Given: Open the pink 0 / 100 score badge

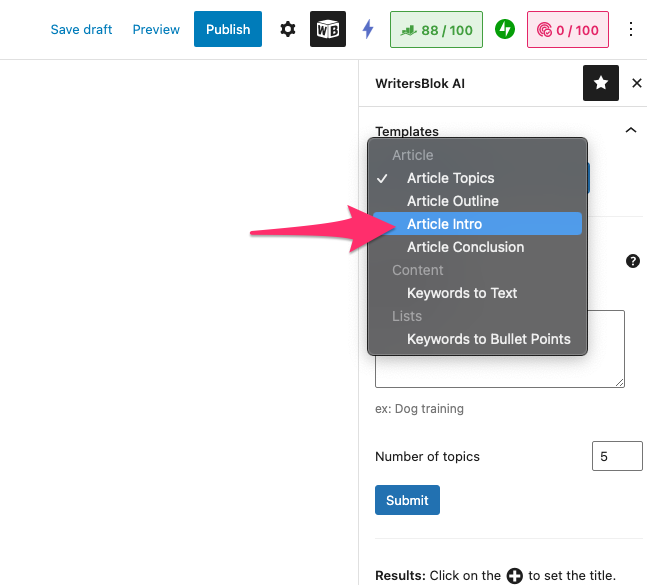Looking at the screenshot, I should (567, 30).
